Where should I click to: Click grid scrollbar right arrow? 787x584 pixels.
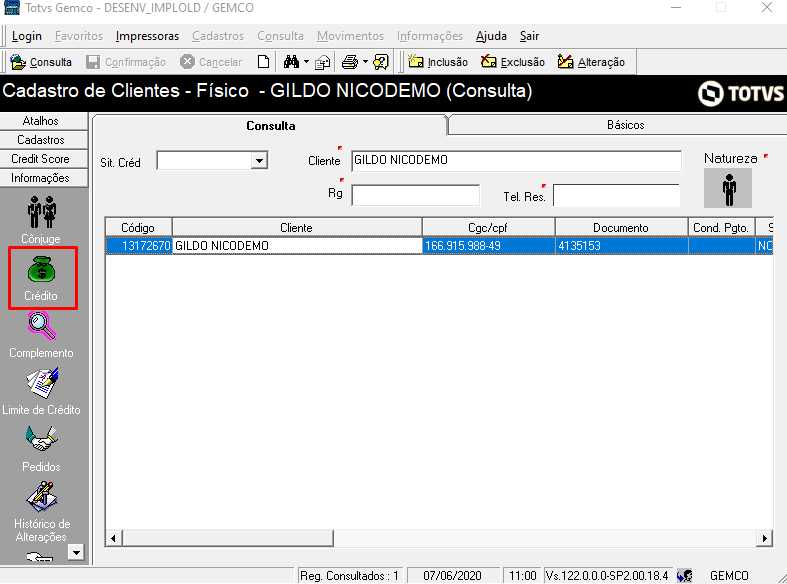click(x=764, y=538)
